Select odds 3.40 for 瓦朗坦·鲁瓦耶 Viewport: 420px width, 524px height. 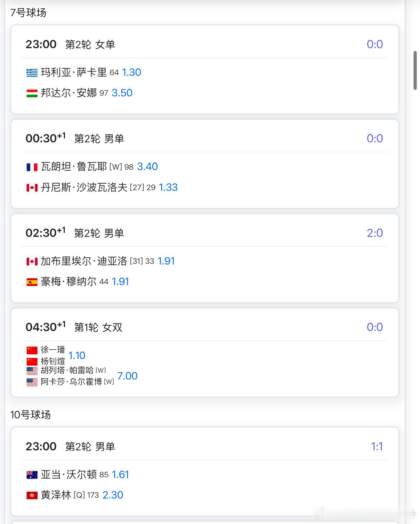148,167
